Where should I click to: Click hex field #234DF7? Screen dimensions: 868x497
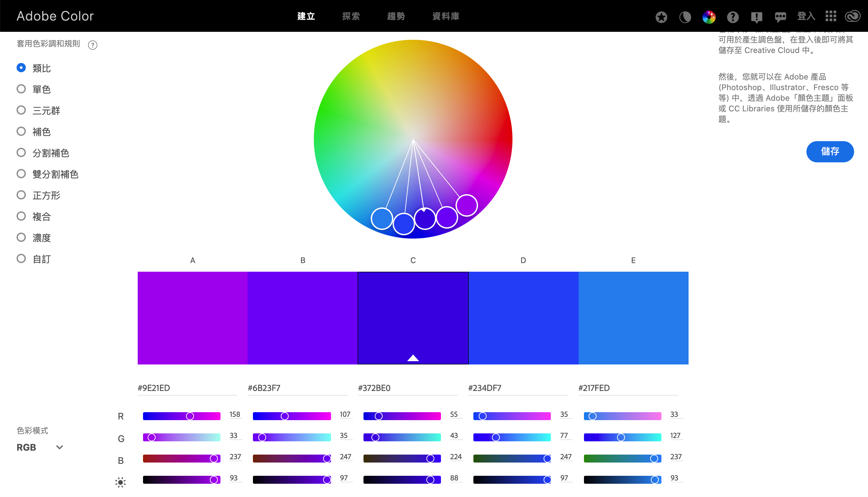point(518,388)
